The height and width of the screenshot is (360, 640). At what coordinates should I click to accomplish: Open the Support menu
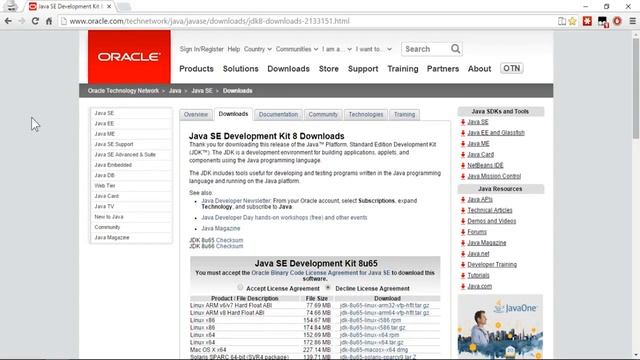click(363, 69)
